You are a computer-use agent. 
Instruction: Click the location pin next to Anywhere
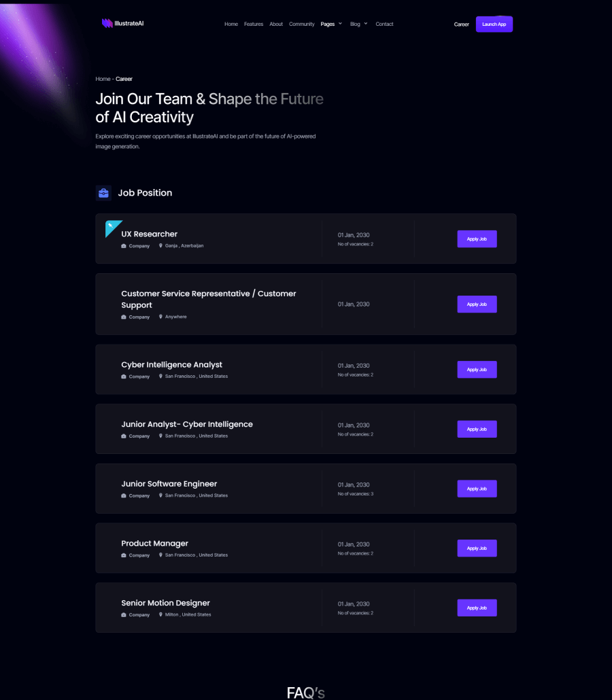161,317
